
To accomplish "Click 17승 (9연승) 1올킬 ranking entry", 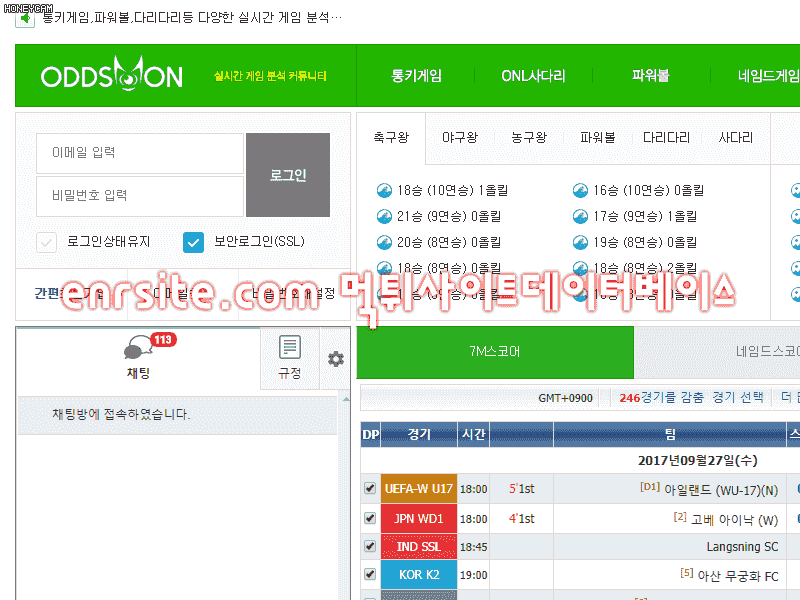I will [645, 217].
